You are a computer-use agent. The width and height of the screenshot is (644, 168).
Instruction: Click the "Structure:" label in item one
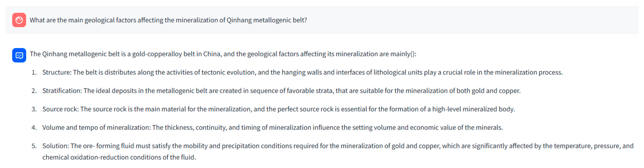pos(57,72)
